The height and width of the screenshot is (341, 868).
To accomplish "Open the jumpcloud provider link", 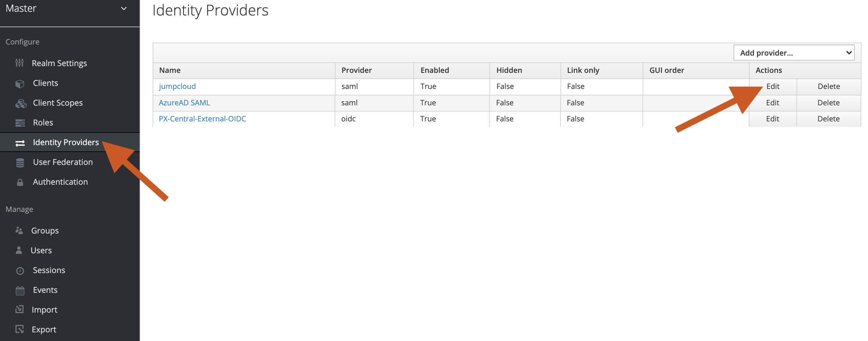I will coord(177,86).
